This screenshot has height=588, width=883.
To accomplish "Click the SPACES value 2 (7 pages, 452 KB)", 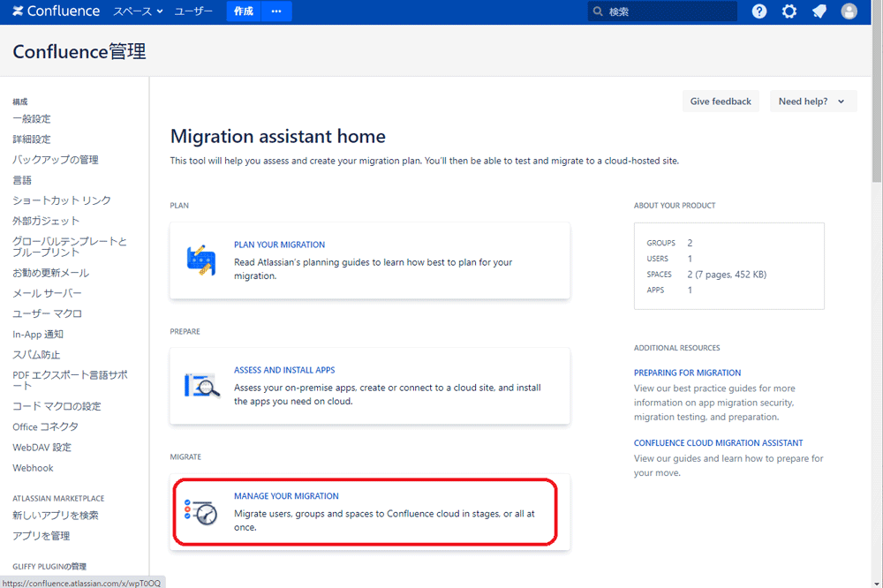I will (727, 275).
